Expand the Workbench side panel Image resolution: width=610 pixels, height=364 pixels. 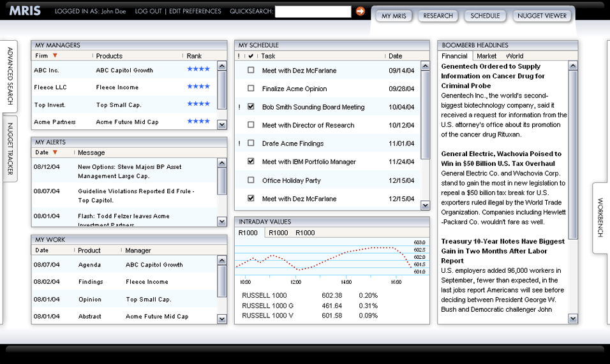pyautogui.click(x=600, y=217)
